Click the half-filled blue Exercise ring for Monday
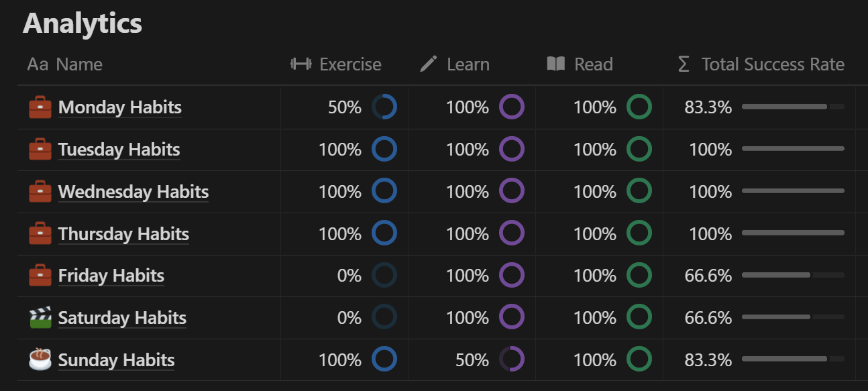Screen dimensions: 868x391 tap(384, 107)
